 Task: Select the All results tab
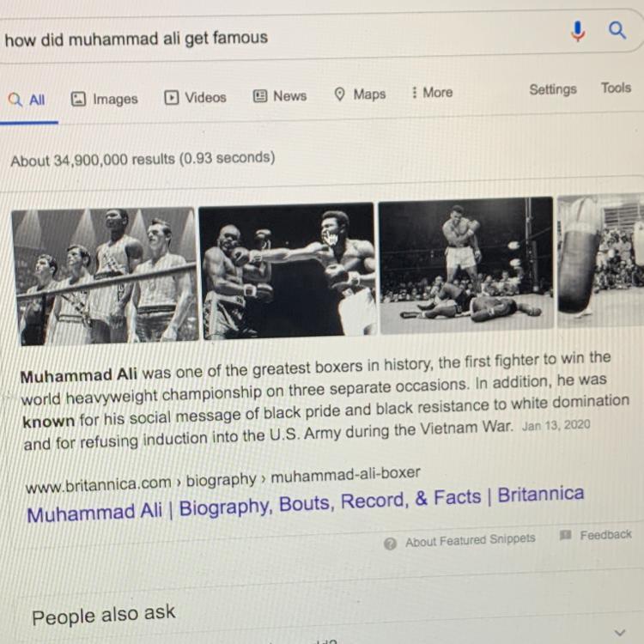(27, 100)
